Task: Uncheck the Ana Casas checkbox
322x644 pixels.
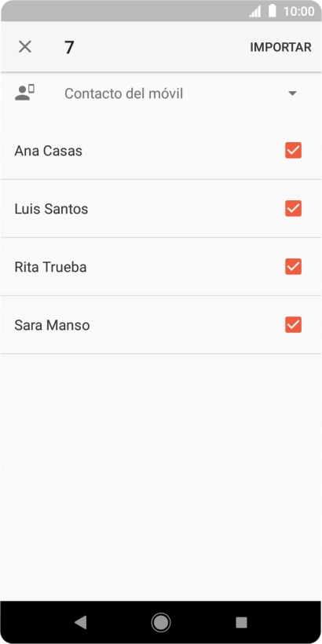Action: point(293,150)
